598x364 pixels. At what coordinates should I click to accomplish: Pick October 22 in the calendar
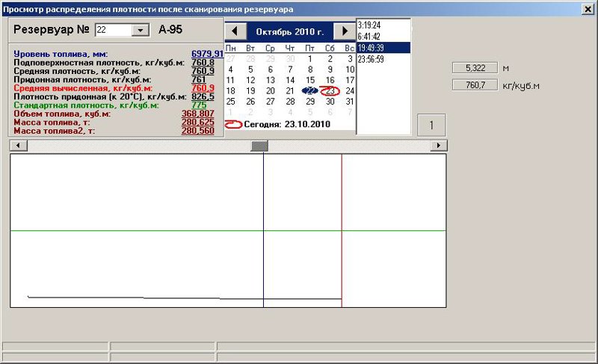(309, 90)
